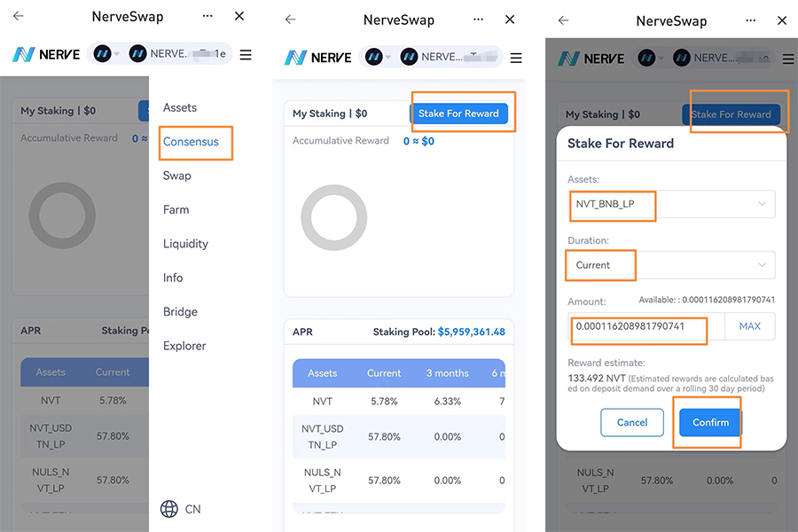
Task: Close the right NerveSwap panel
Action: point(782,20)
